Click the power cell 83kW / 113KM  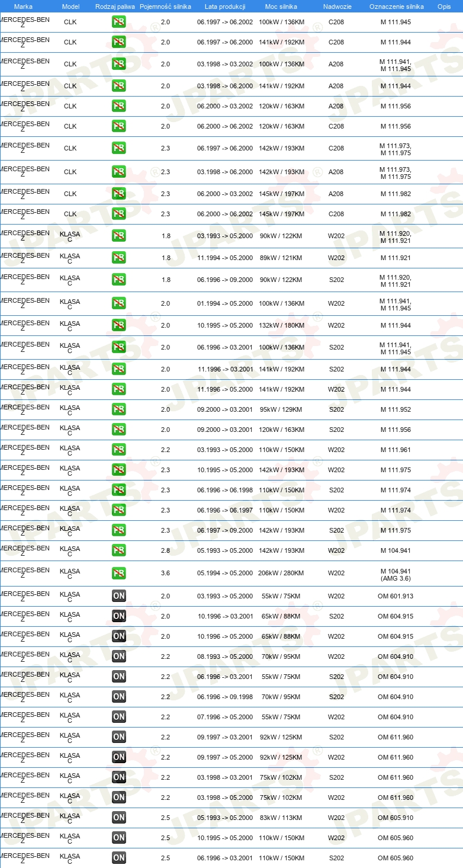[281, 818]
